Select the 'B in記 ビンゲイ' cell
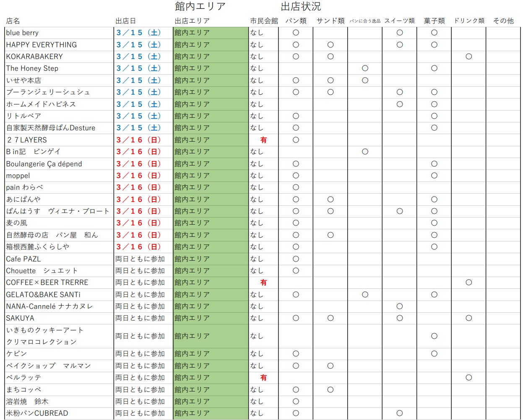The image size is (523, 420). [x=33, y=152]
